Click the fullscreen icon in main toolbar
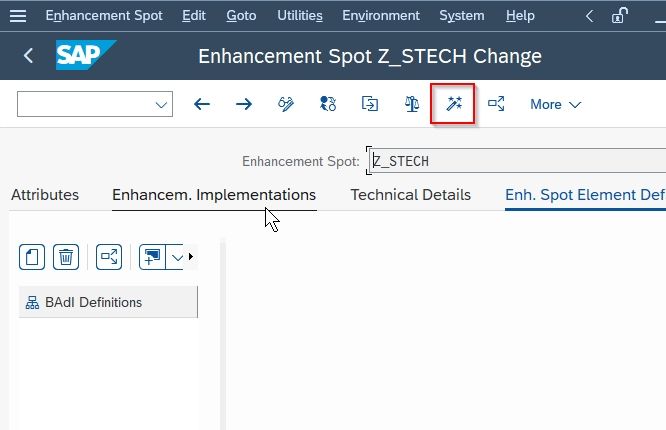This screenshot has height=430, width=666. (496, 104)
